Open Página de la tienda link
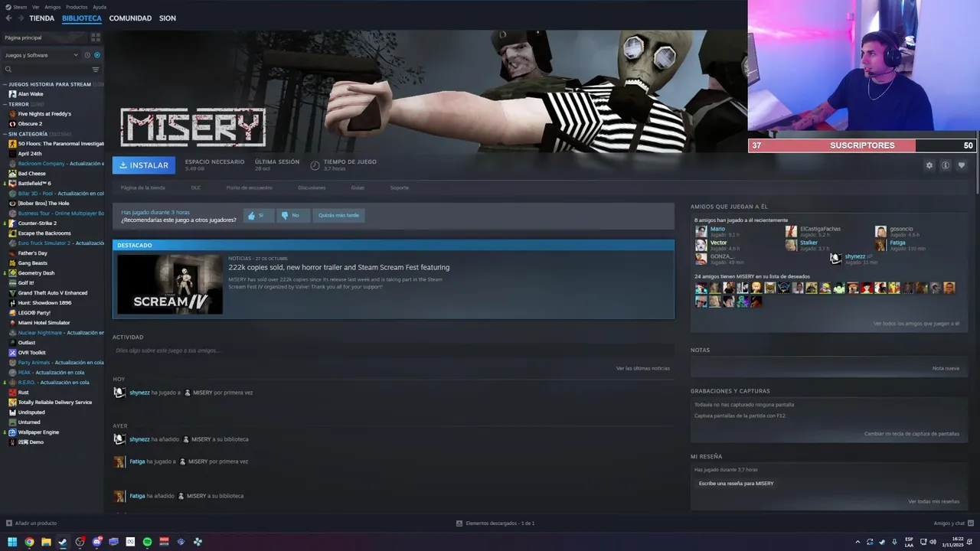 point(142,187)
